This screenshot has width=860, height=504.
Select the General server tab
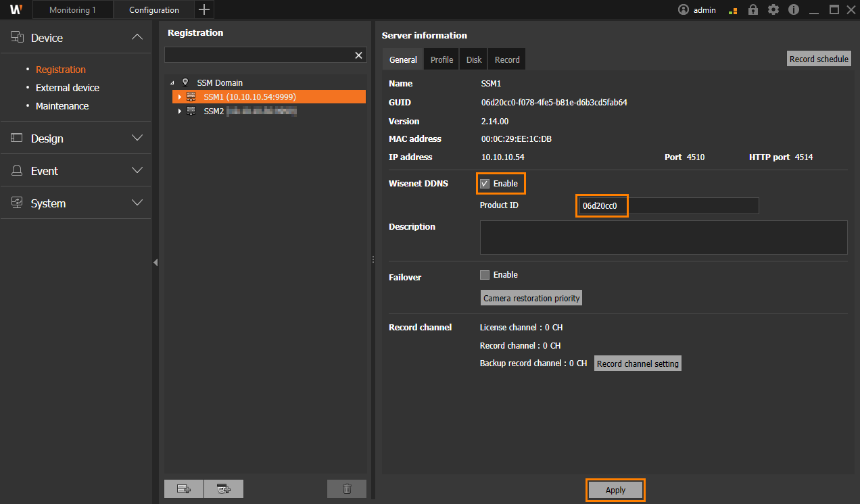pyautogui.click(x=403, y=59)
